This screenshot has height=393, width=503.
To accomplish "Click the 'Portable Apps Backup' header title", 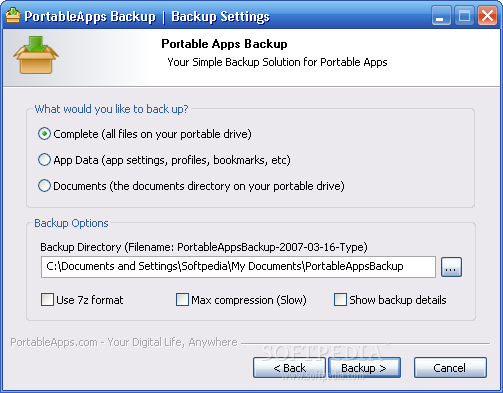I will (224, 44).
